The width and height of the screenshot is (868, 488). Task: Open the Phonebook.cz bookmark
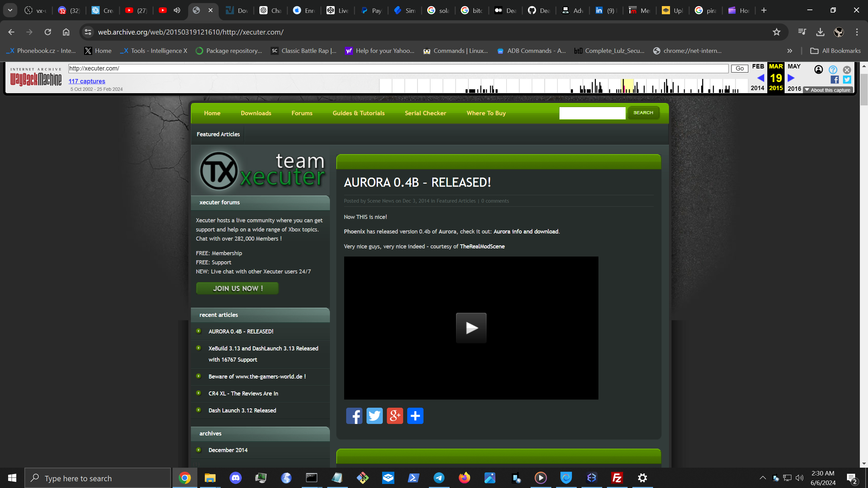pos(41,51)
